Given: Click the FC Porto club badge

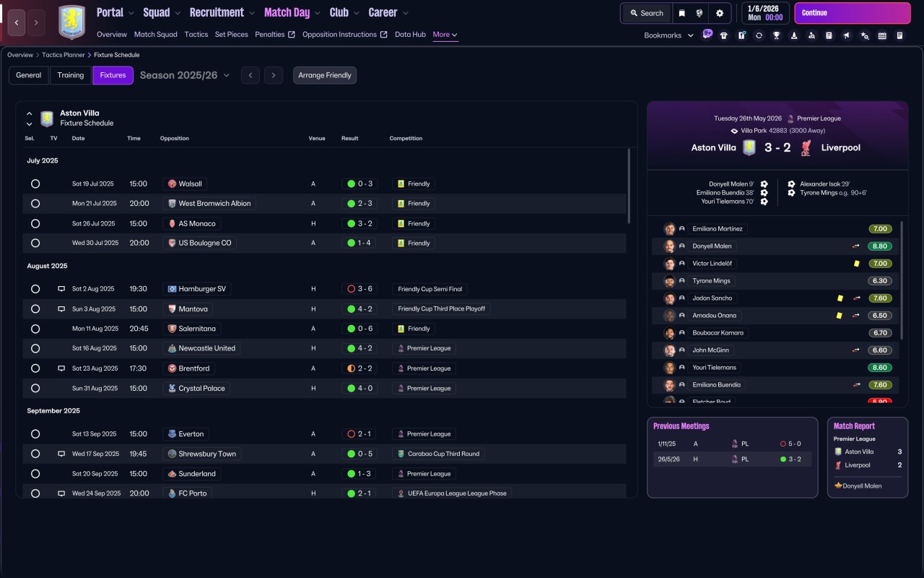Looking at the screenshot, I should click(172, 493).
